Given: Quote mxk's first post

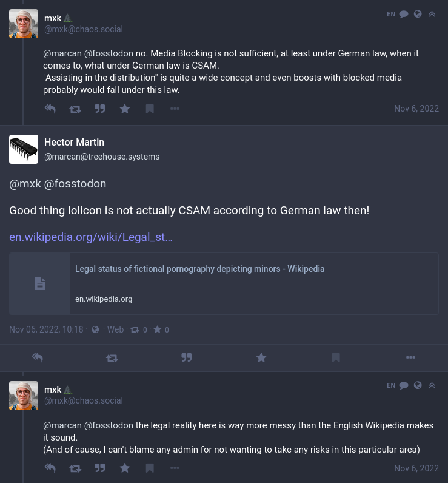Looking at the screenshot, I should [99, 109].
